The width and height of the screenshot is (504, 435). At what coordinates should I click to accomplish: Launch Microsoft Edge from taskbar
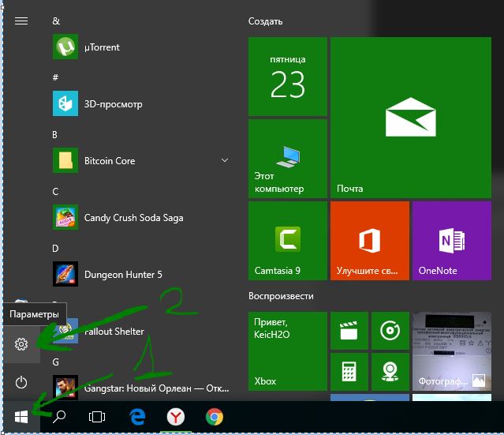click(x=137, y=417)
